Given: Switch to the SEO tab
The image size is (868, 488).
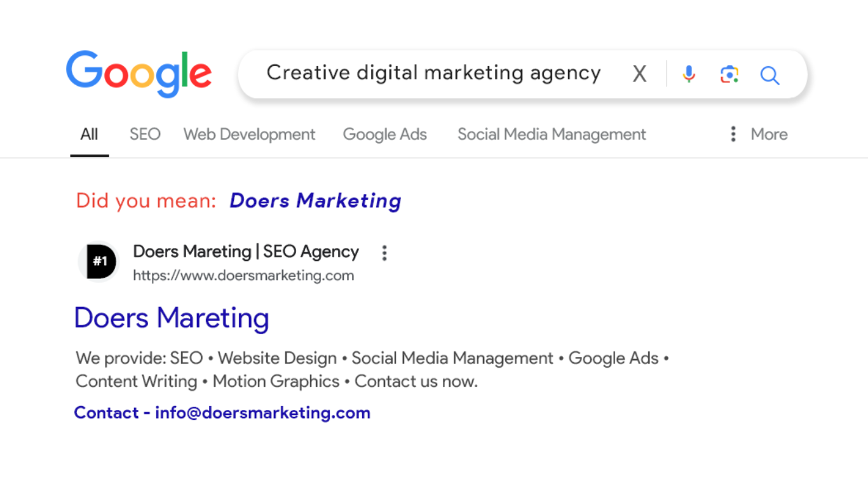Looking at the screenshot, I should 145,134.
